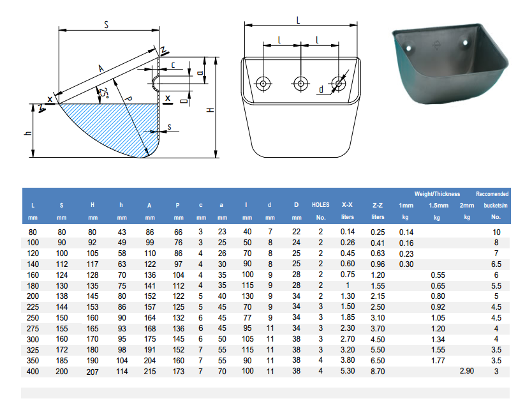Select the '173' value in the P column

(x=179, y=371)
